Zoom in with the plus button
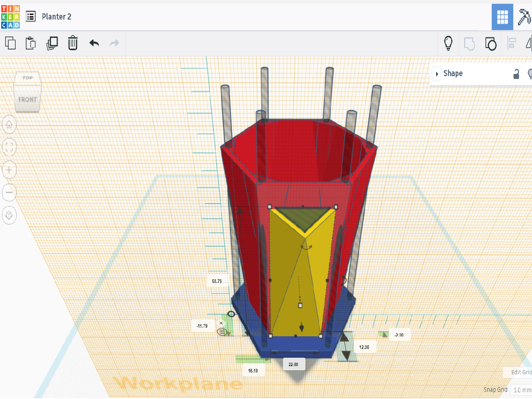This screenshot has width=532, height=399. coord(9,170)
